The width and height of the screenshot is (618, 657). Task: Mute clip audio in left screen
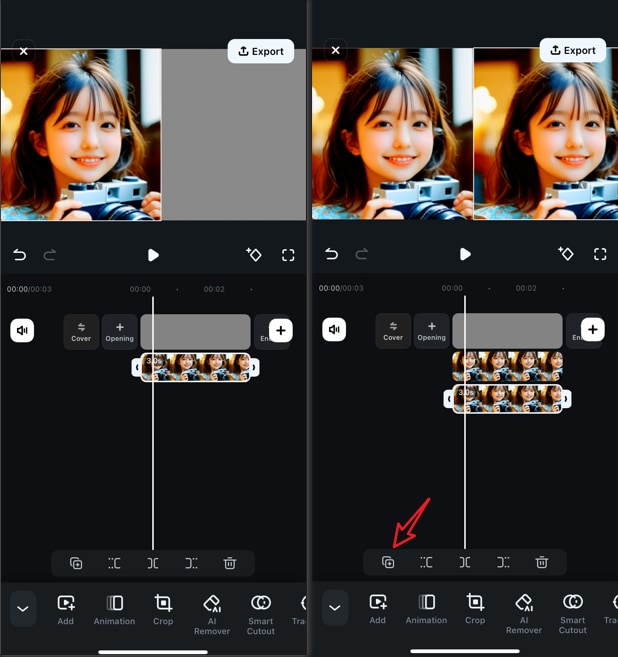click(x=22, y=331)
